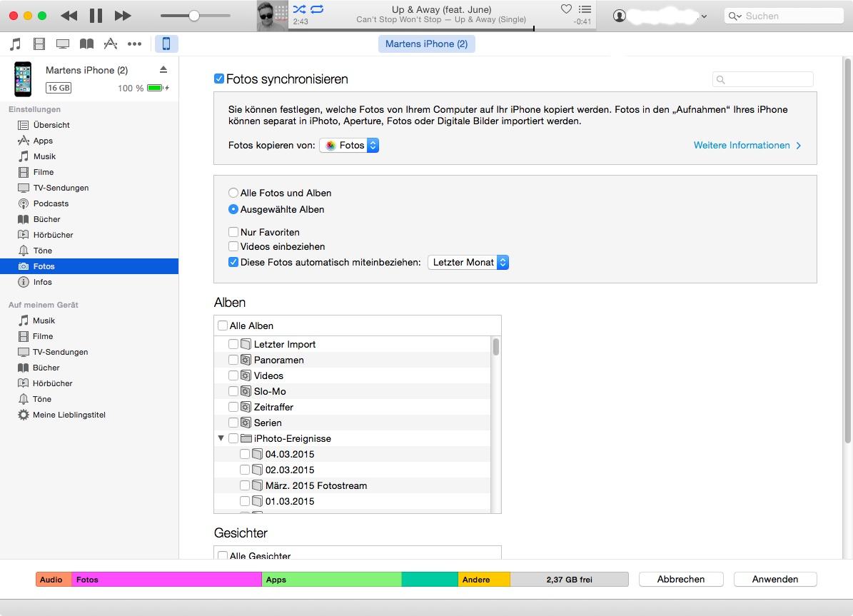
Task: Enable Nur Favoriten checkbox
Action: point(233,232)
